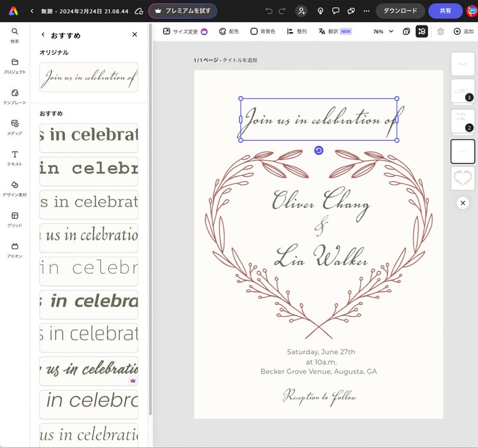This screenshot has height=448, width=478.
Task: Expand the 76% zoom dropdown
Action: pyautogui.click(x=383, y=31)
